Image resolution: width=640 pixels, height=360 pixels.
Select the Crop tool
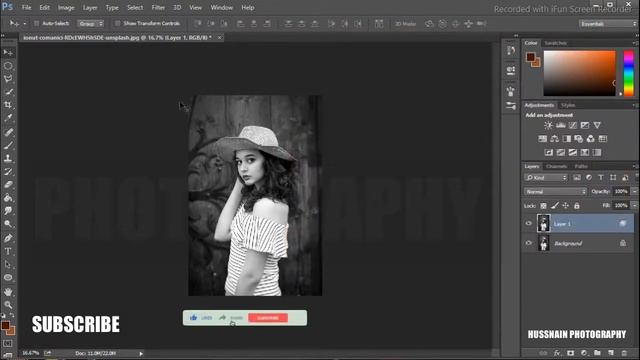point(8,105)
